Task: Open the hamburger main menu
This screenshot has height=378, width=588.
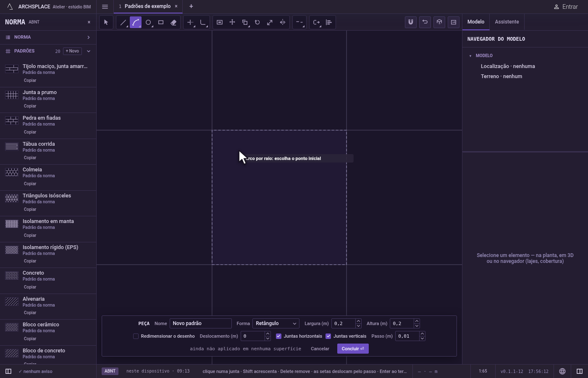Action: (105, 7)
